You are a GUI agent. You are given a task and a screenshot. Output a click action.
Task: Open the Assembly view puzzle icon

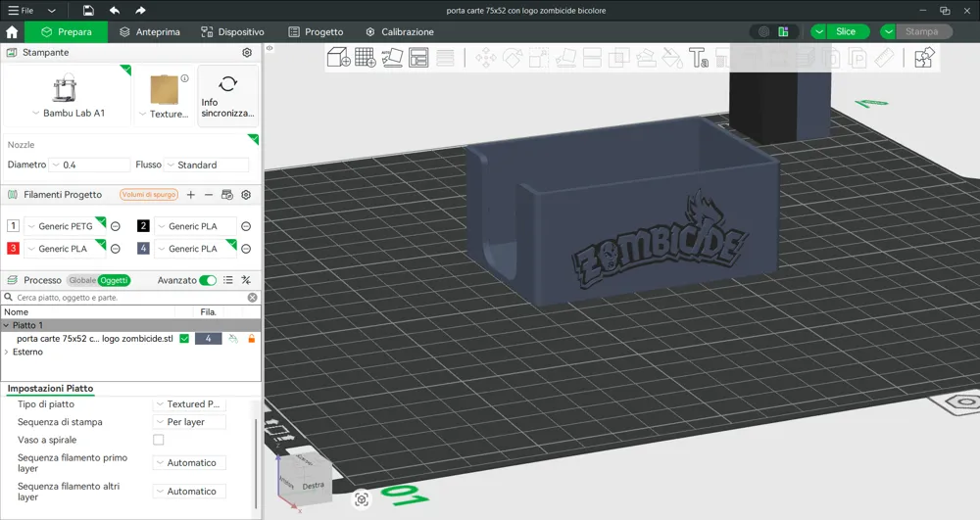pos(924,58)
